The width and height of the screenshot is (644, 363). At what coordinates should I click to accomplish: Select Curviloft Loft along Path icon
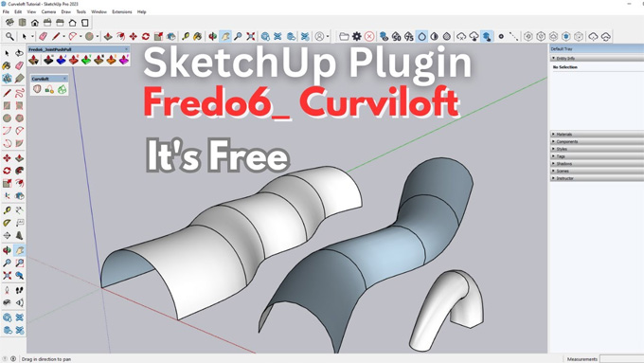click(49, 89)
